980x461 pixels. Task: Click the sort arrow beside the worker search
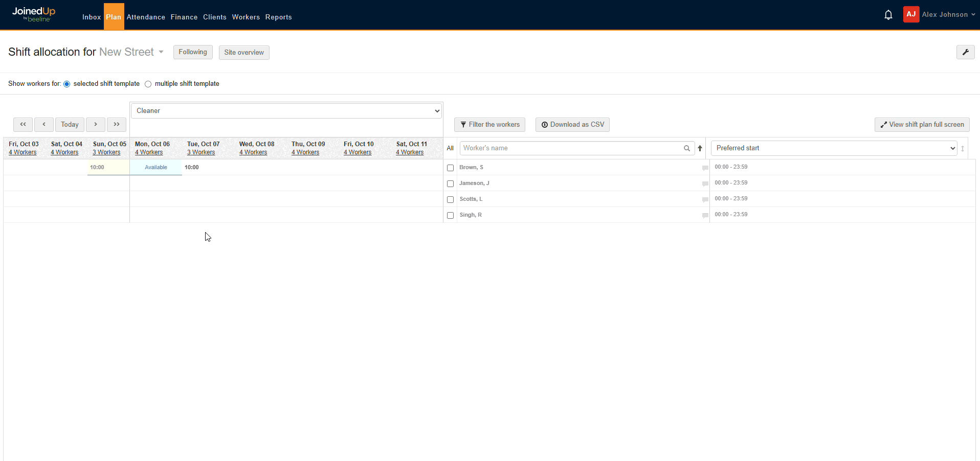point(700,148)
